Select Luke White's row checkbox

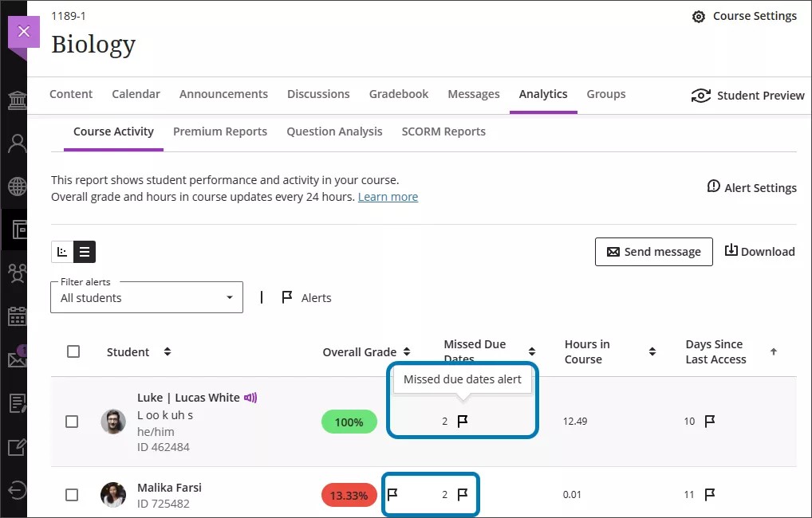pyautogui.click(x=72, y=422)
